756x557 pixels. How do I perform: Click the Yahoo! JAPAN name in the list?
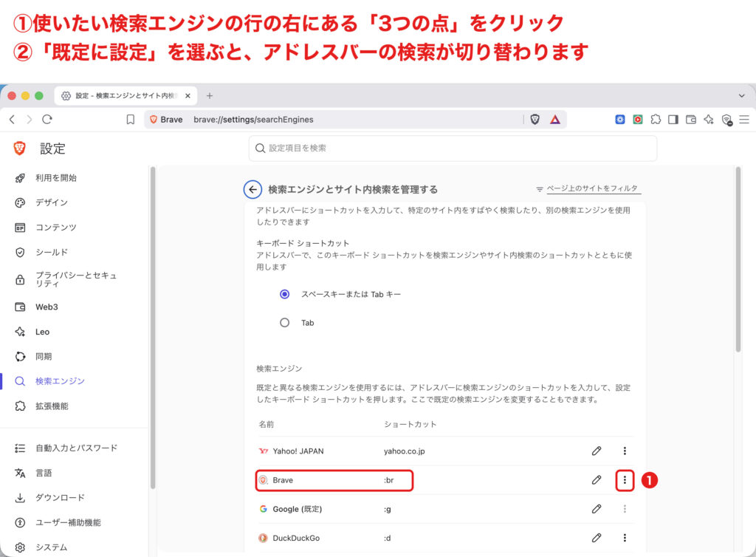point(298,451)
